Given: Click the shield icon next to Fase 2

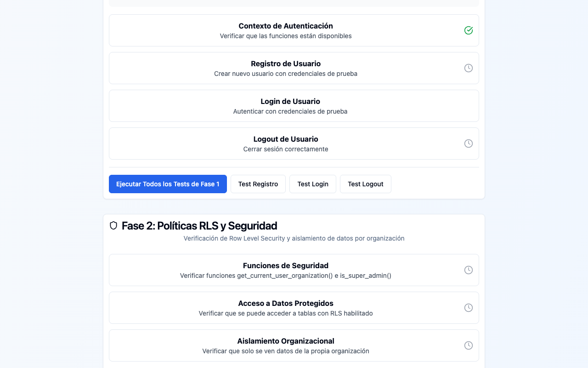Looking at the screenshot, I should [113, 226].
